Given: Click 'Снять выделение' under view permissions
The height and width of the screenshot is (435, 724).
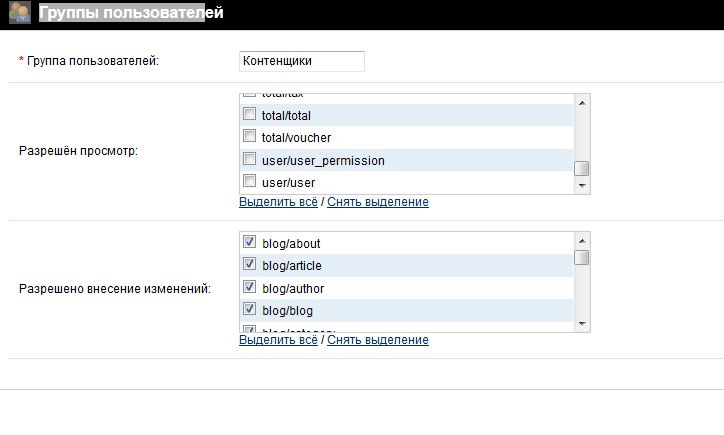Looking at the screenshot, I should [378, 202].
